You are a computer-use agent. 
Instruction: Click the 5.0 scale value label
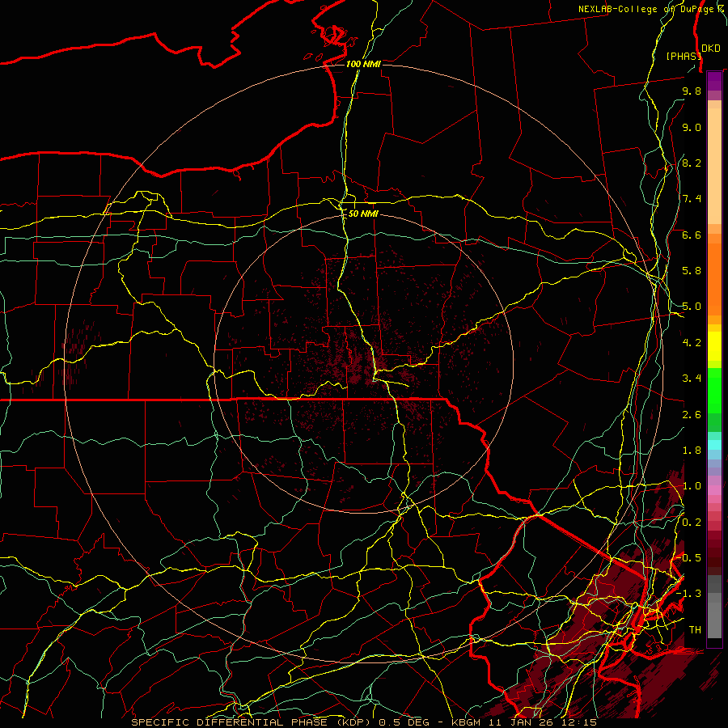692,307
